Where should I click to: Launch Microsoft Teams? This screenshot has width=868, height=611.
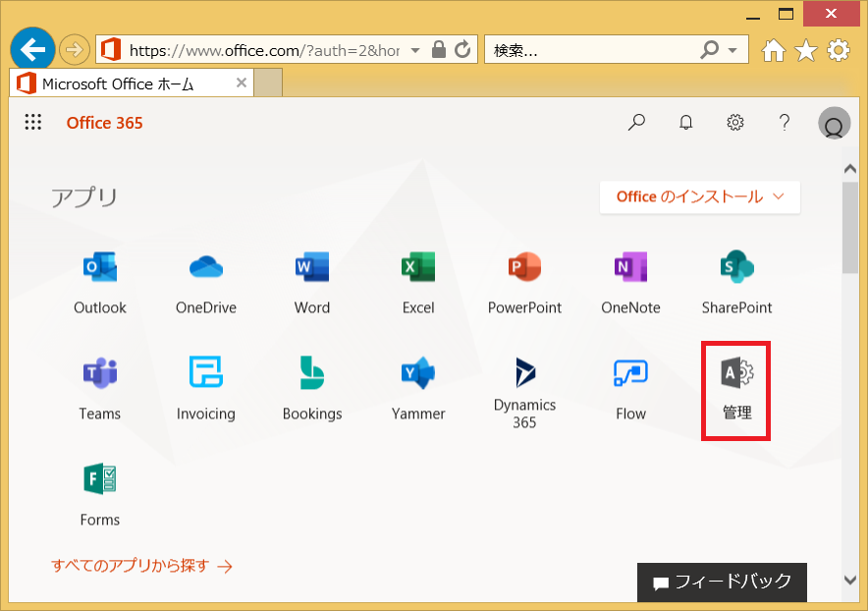tap(100, 389)
